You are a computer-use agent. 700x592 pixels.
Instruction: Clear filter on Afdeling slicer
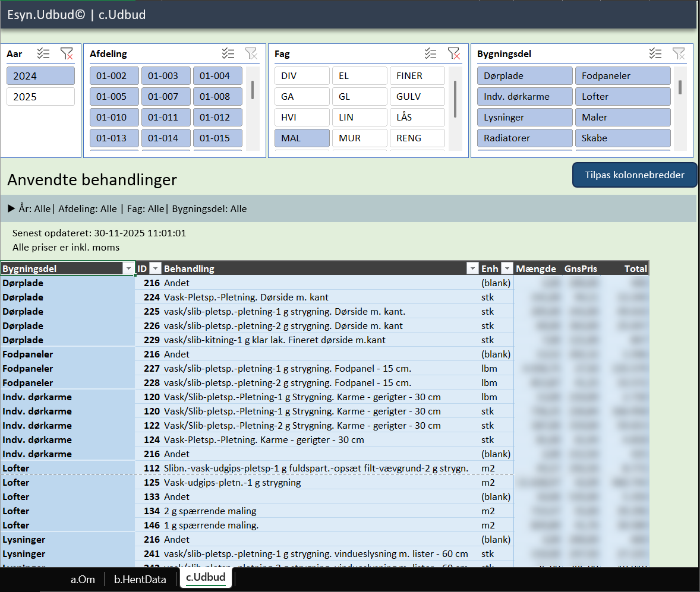click(x=251, y=53)
